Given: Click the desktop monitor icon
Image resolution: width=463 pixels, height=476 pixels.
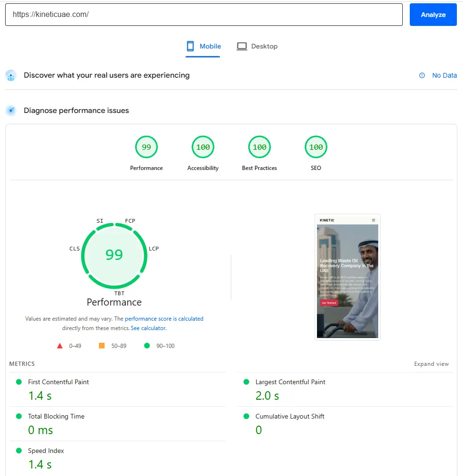Looking at the screenshot, I should click(242, 46).
